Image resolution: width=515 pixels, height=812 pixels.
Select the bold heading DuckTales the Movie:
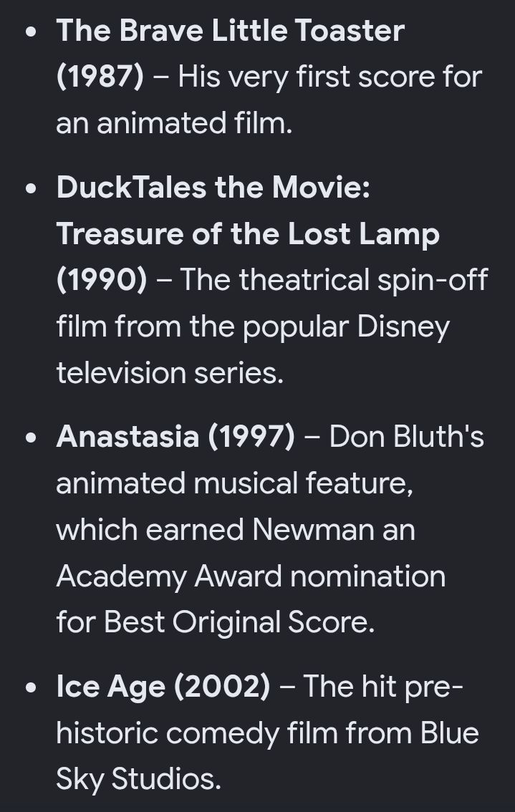coord(213,186)
